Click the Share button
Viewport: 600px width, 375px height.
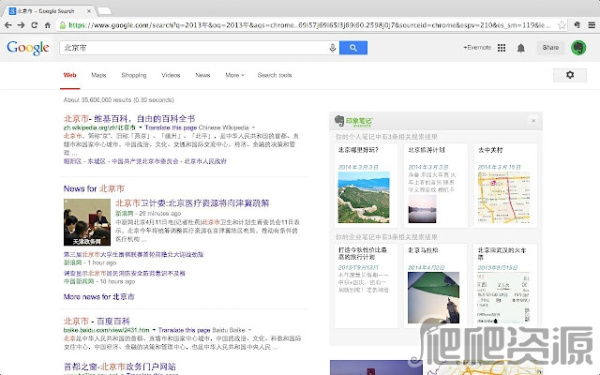[x=551, y=47]
